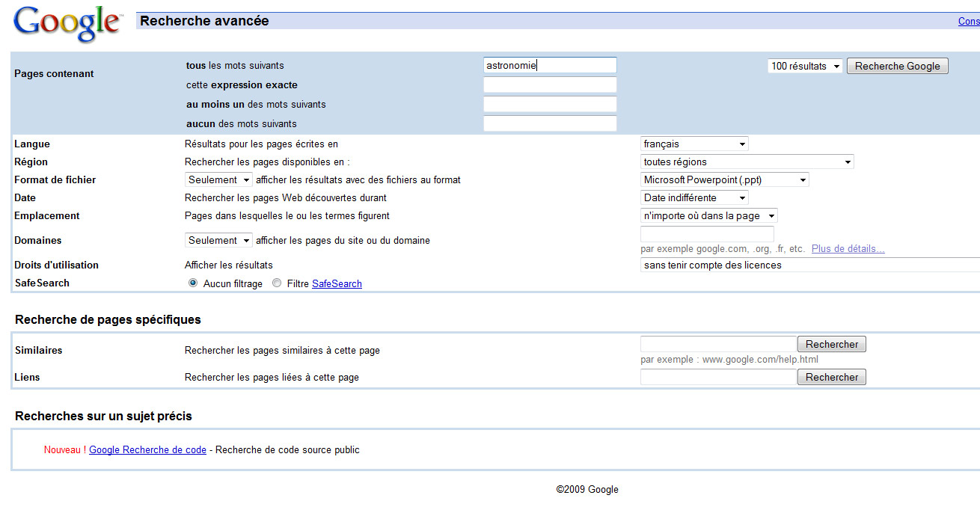This screenshot has height=510, width=980.
Task: Click the 'Nouveau !' red text
Action: click(x=65, y=450)
